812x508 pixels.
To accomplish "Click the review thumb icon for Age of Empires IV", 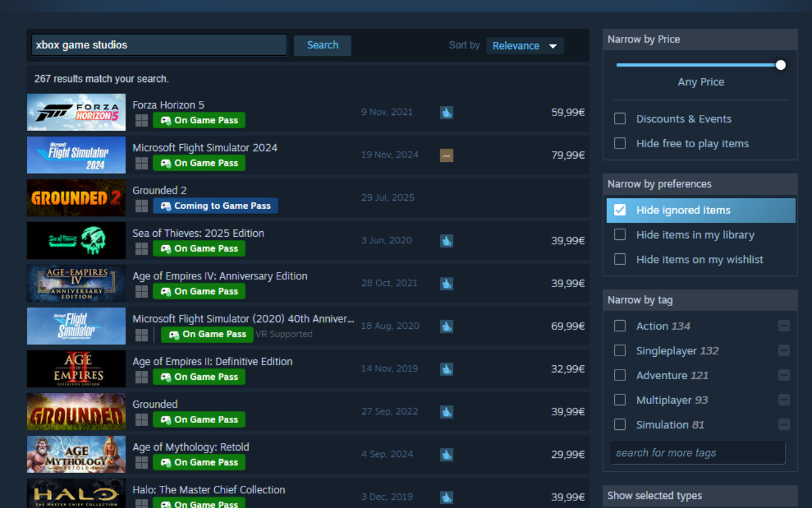I will tap(447, 283).
